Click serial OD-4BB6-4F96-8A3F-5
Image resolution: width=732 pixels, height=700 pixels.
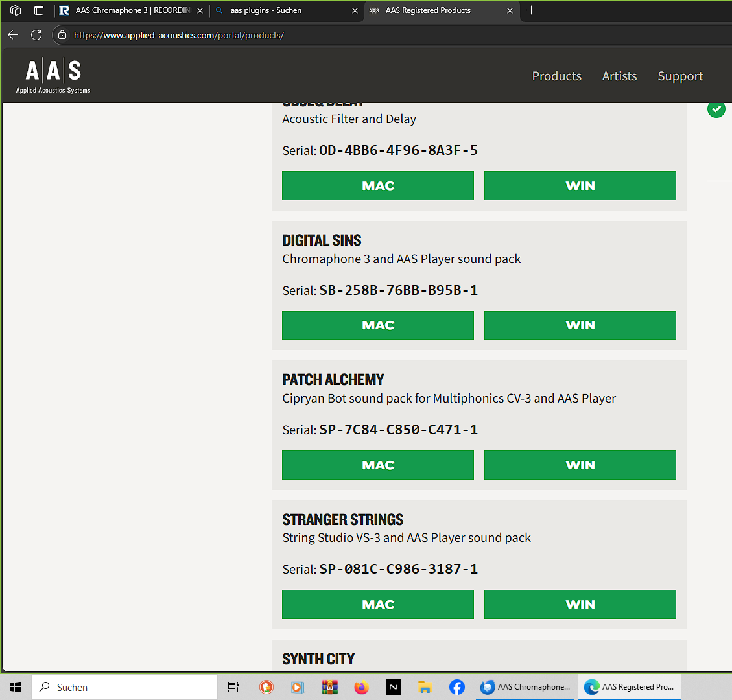click(x=398, y=150)
